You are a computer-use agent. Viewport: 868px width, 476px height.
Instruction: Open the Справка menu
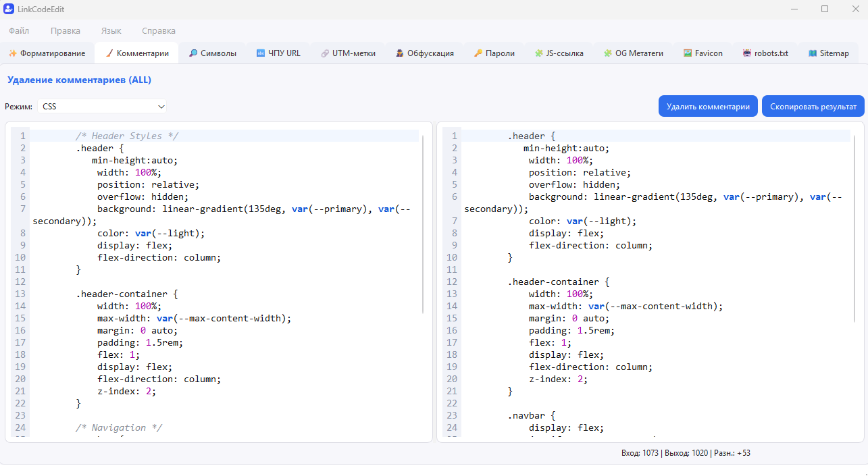(x=159, y=30)
